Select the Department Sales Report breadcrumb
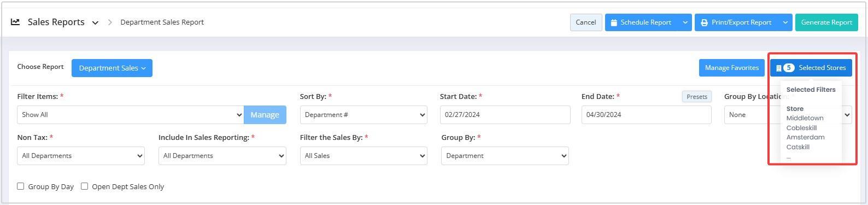The width and height of the screenshot is (868, 205). pyautogui.click(x=162, y=22)
